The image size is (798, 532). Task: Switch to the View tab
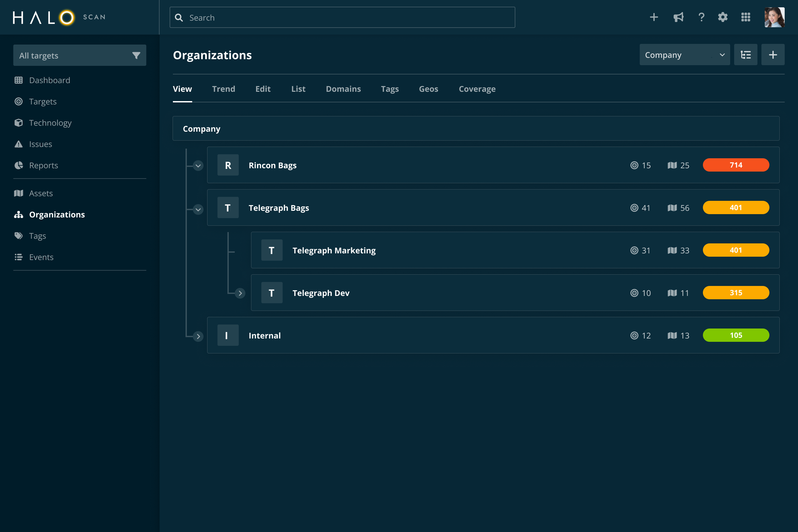(183, 89)
